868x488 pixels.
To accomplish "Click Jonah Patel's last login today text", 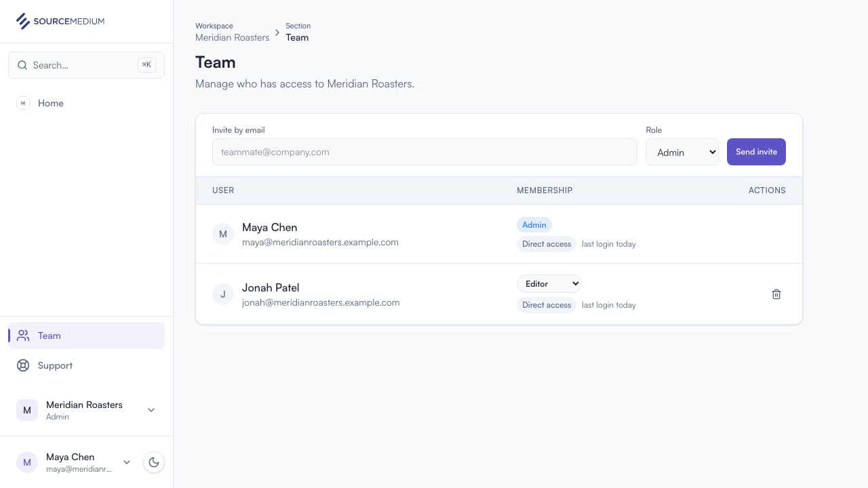I will pyautogui.click(x=609, y=305).
